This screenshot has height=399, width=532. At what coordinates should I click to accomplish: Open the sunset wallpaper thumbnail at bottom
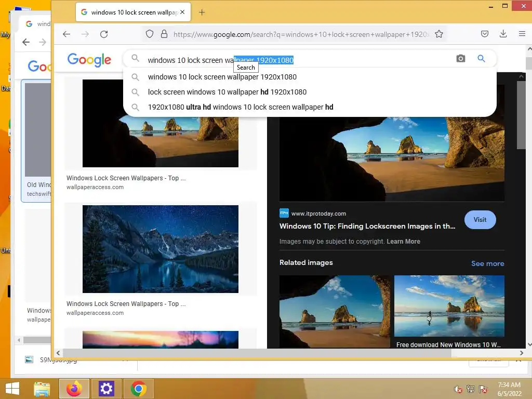(x=161, y=340)
